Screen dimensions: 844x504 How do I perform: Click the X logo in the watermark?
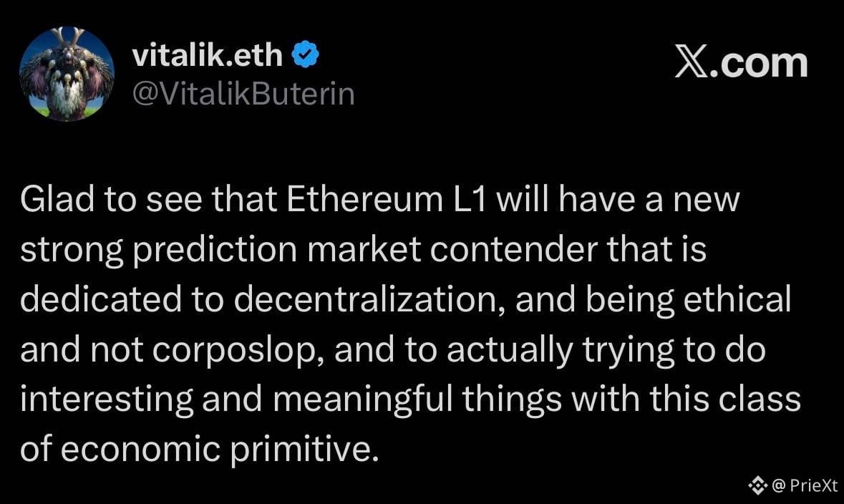point(692,62)
